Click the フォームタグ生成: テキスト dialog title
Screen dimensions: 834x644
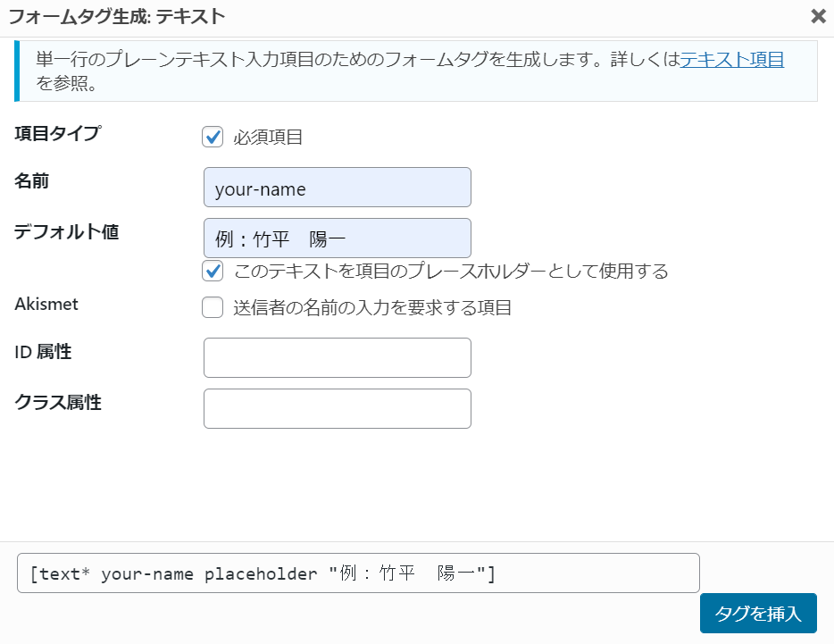click(x=117, y=16)
